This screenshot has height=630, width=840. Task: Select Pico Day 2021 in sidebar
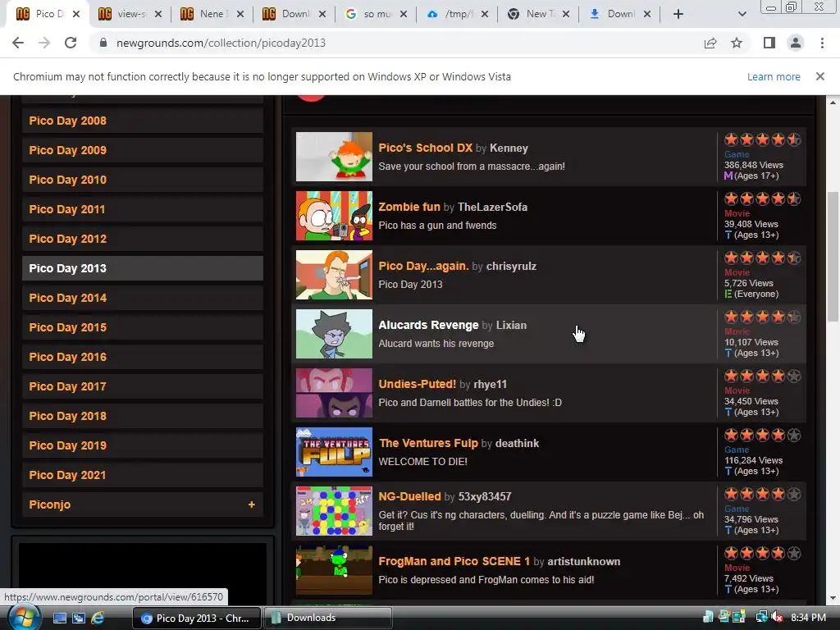143,475
